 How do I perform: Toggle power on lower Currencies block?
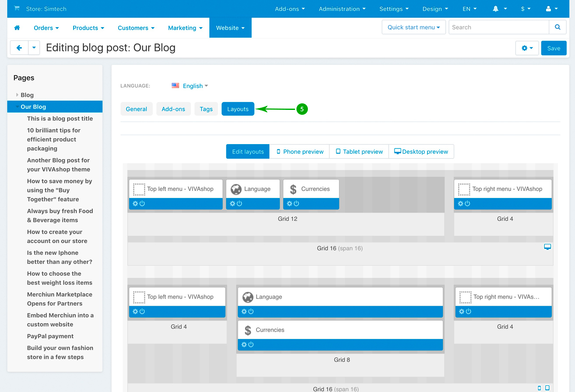tap(251, 345)
